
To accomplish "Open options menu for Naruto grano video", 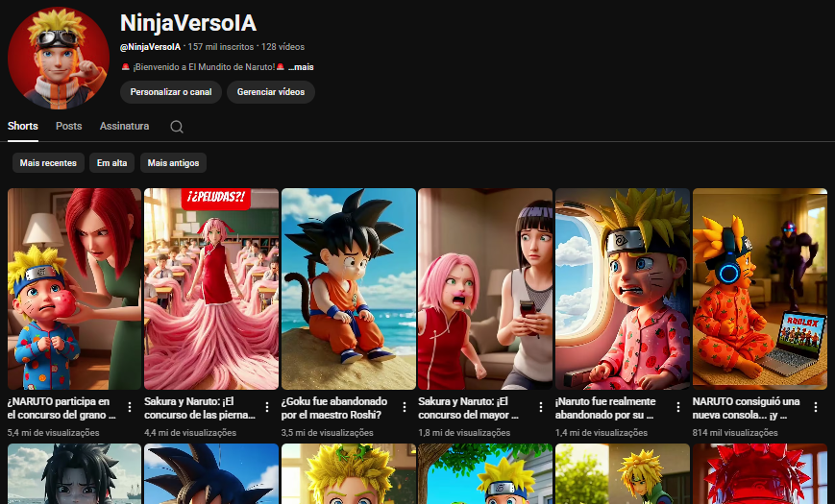I will 130,408.
